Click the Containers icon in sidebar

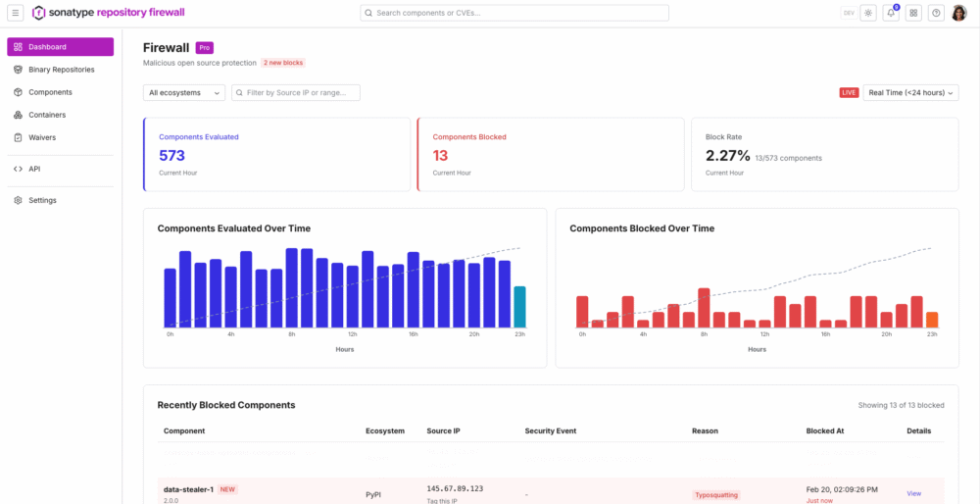[18, 115]
